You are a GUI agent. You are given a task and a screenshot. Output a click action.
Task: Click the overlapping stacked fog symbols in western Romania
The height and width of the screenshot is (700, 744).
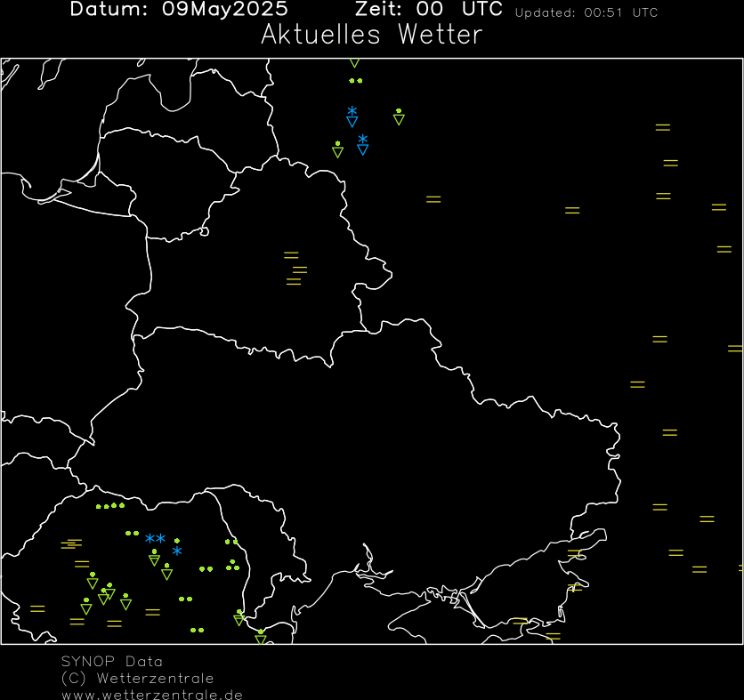coord(72,543)
